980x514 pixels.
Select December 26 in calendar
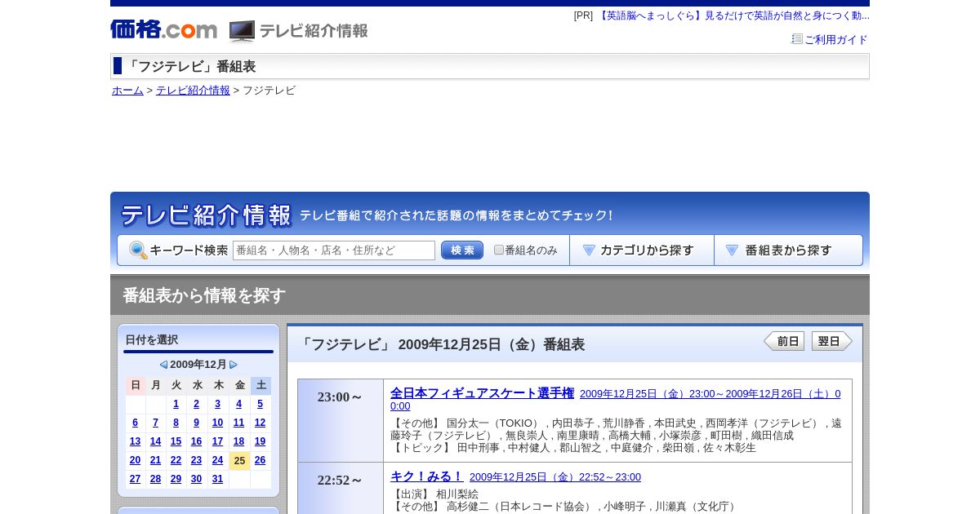pos(260,460)
